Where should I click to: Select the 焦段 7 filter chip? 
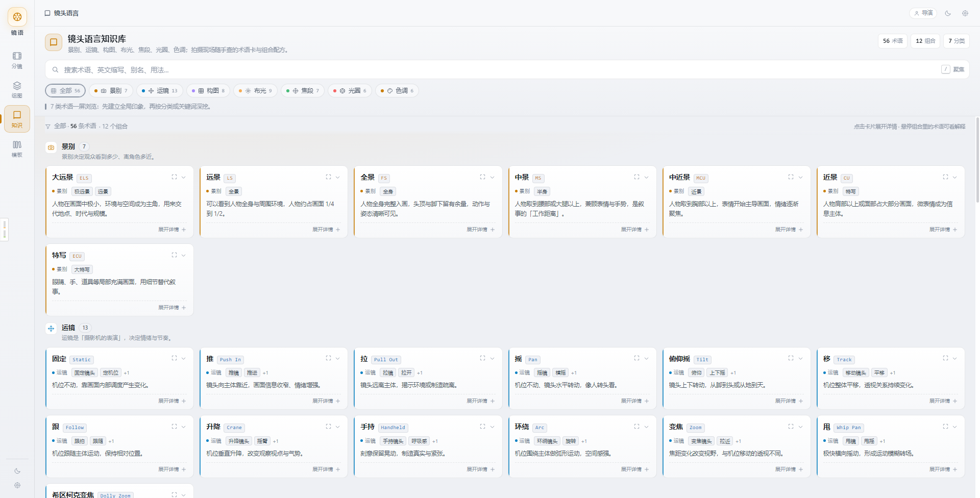pos(302,91)
